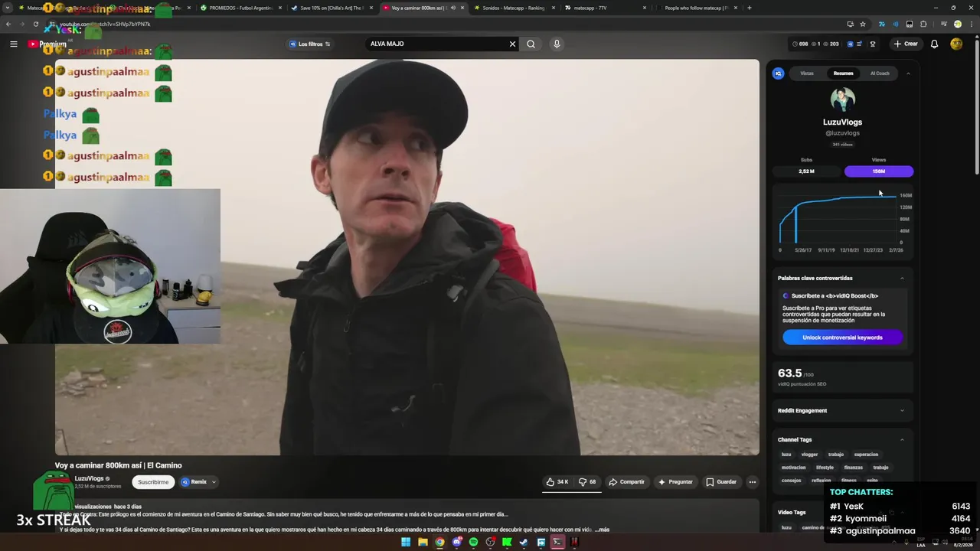
Task: Bookmark this page with the star
Action: coord(863,24)
